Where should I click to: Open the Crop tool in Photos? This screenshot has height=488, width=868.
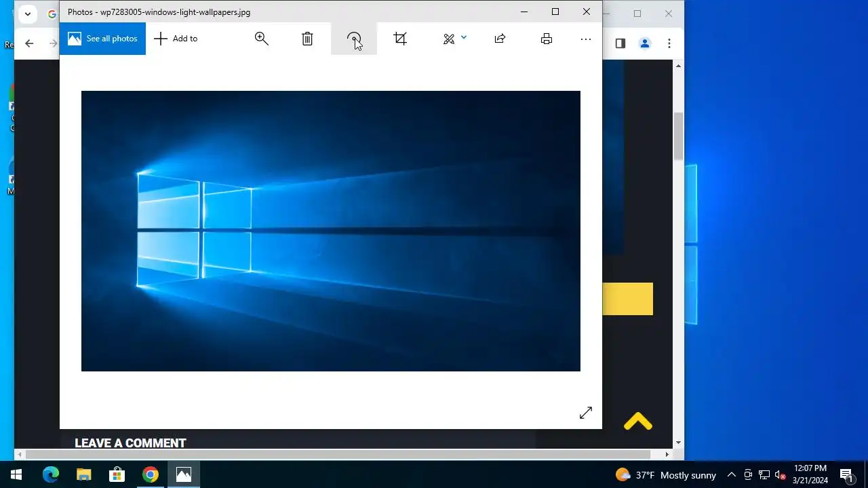[x=400, y=39]
